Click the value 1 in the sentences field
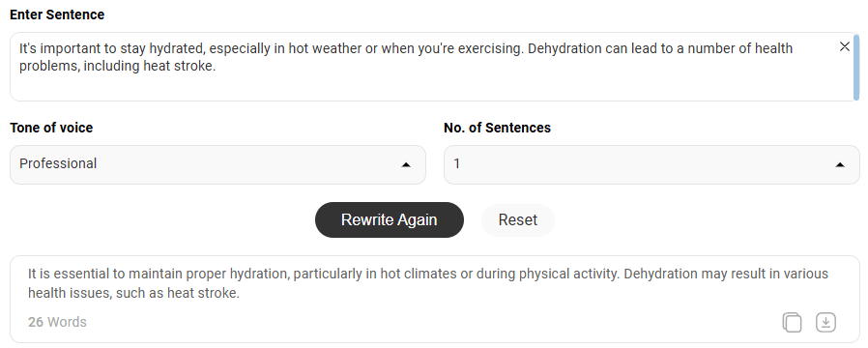 456,163
